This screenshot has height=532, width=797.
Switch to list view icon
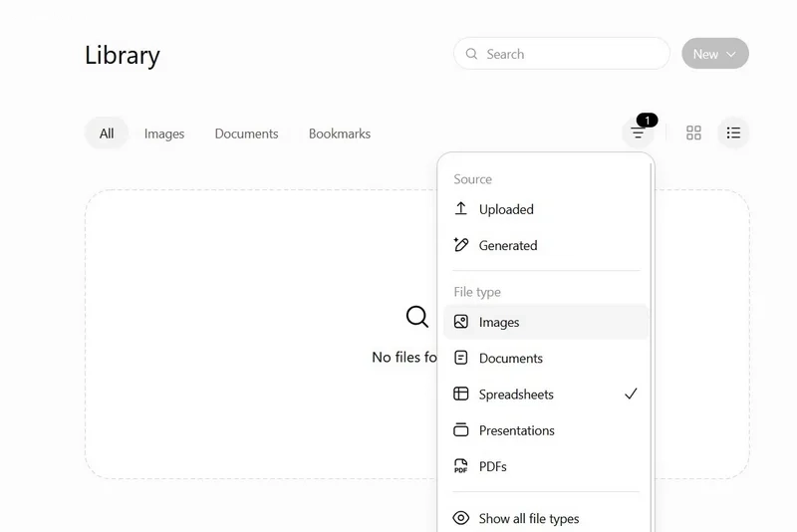tap(733, 133)
